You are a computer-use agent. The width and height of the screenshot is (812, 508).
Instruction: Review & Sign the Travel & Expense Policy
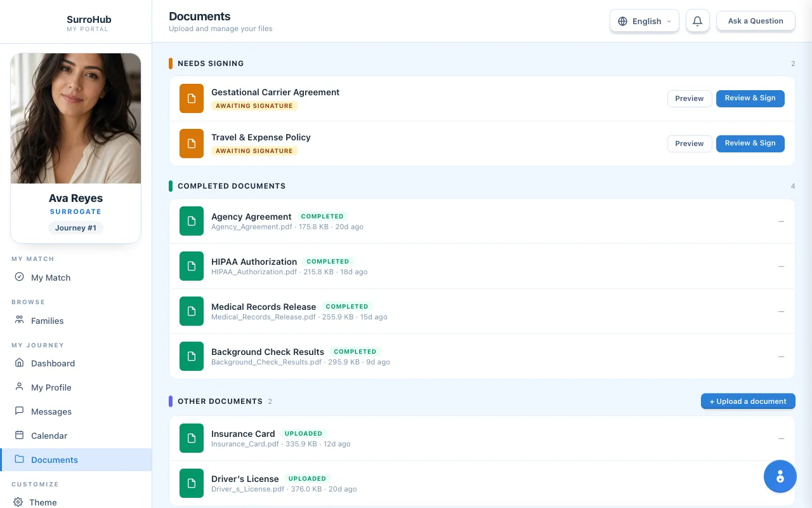point(750,144)
